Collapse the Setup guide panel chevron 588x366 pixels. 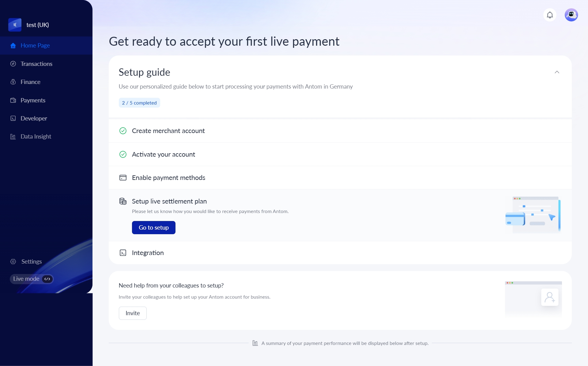(557, 72)
